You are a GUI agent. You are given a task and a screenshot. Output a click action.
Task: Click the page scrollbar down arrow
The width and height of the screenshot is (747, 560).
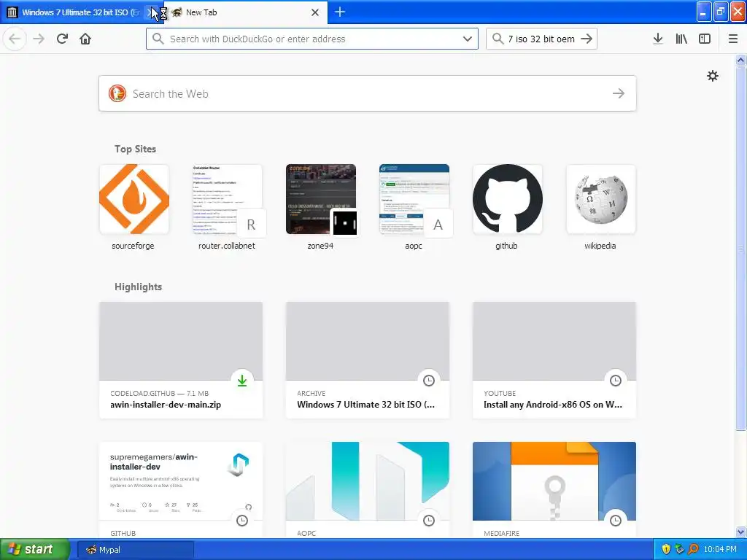[x=740, y=532]
